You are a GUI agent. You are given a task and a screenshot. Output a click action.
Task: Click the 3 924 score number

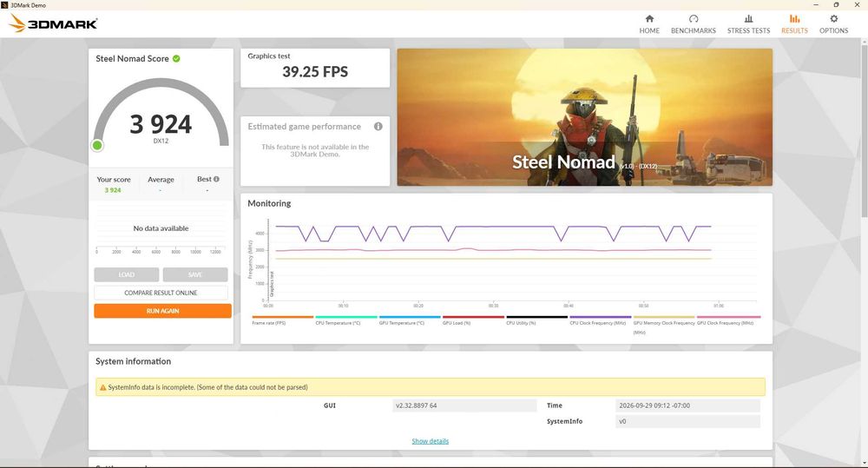click(x=161, y=124)
